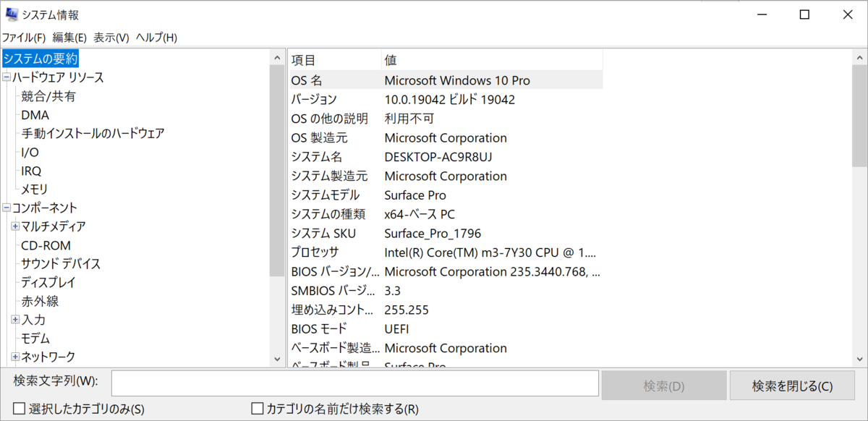Maximize the システム情報 window
Image resolution: width=868 pixels, height=421 pixels.
(x=804, y=14)
